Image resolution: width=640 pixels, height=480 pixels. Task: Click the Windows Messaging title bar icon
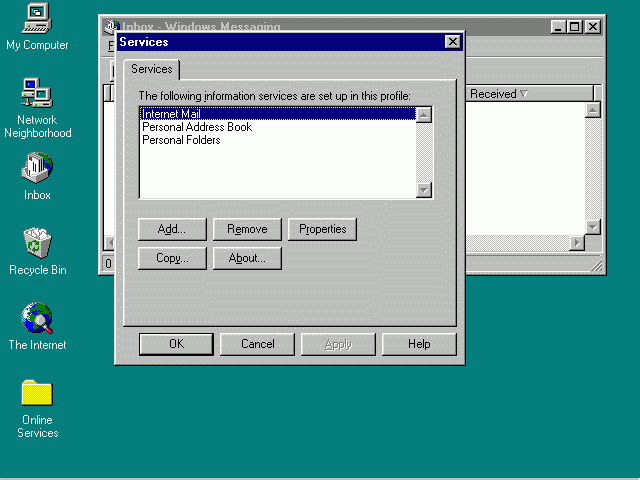pos(110,27)
